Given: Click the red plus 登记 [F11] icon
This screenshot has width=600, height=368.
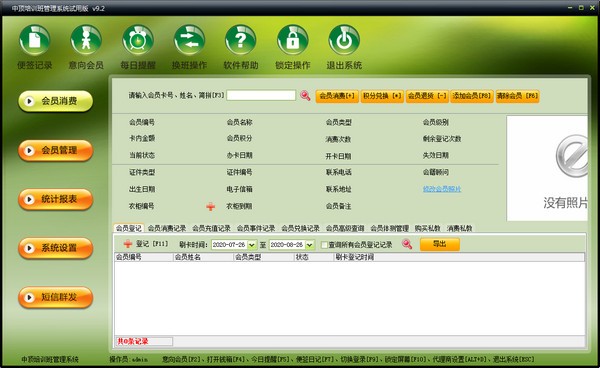Looking at the screenshot, I should click(x=128, y=244).
